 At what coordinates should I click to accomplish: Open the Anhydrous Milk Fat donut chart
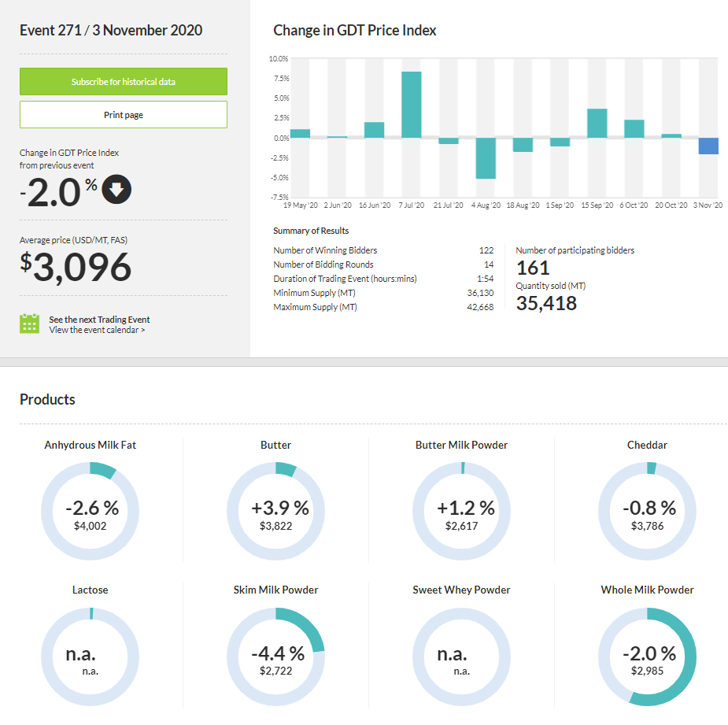(90, 511)
